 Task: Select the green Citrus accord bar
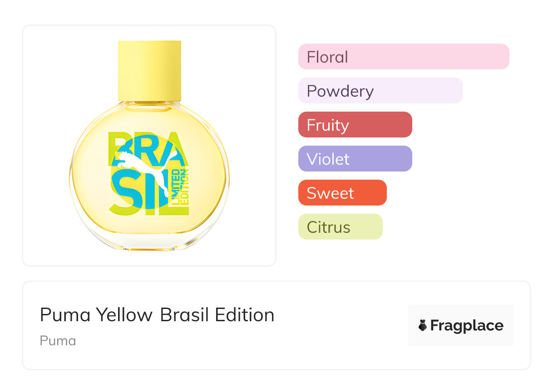click(x=340, y=227)
